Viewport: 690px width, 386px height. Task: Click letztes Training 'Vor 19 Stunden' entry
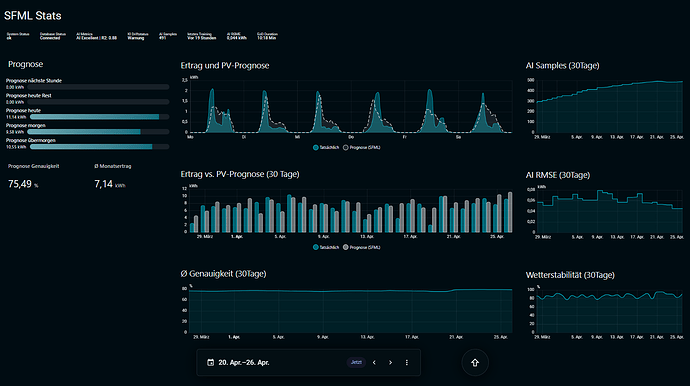click(202, 36)
